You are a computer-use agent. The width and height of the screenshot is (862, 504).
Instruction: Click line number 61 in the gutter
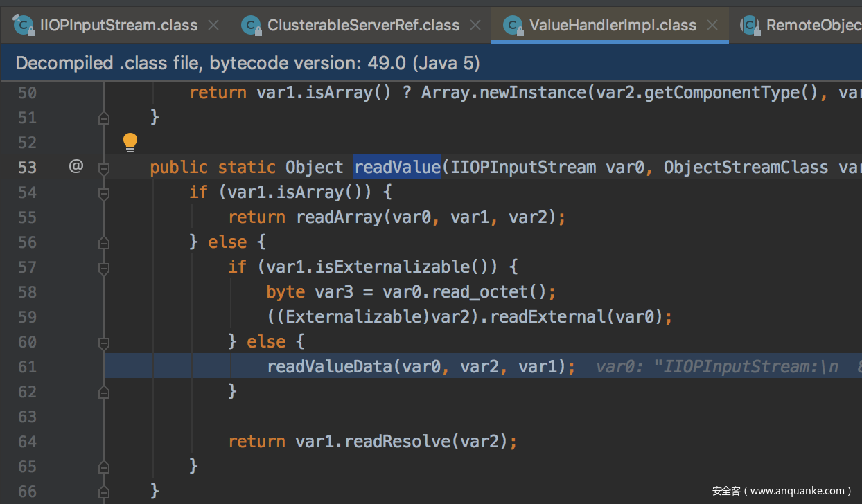pyautogui.click(x=27, y=367)
